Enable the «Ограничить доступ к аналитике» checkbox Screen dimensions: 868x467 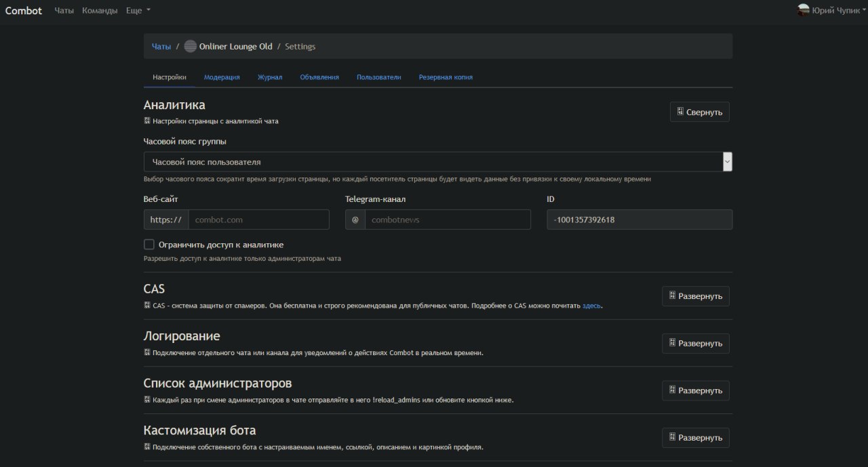coord(149,245)
